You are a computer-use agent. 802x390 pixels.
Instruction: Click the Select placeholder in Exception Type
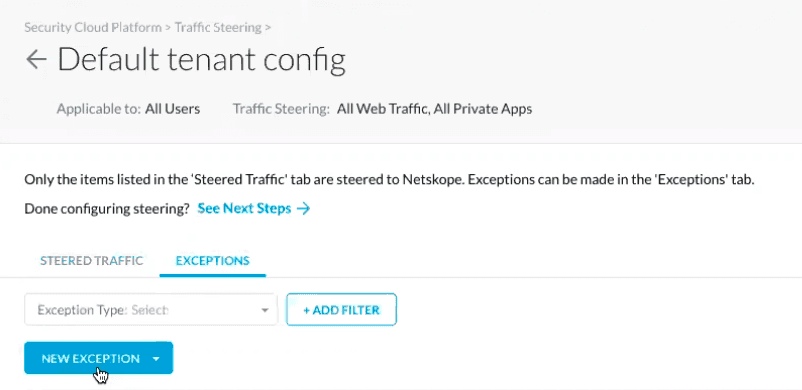click(150, 310)
